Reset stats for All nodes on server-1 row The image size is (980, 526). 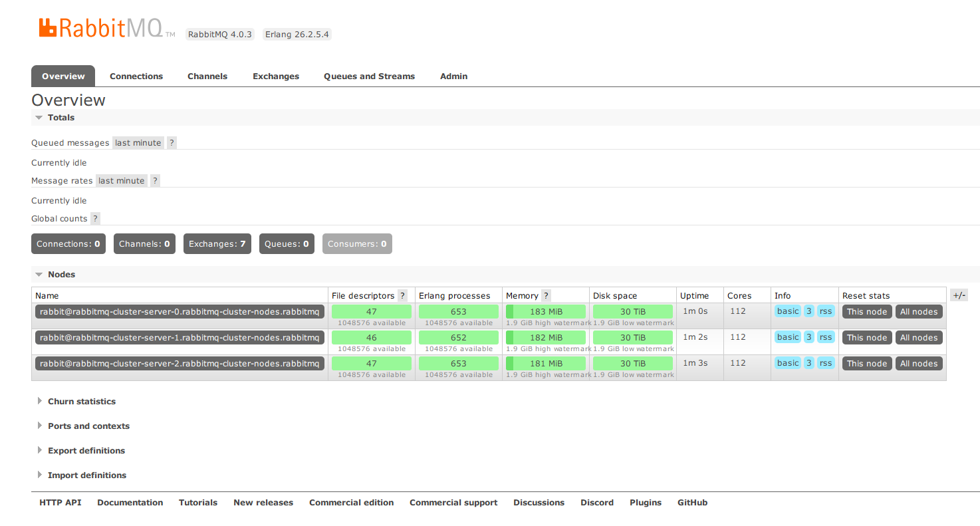919,338
